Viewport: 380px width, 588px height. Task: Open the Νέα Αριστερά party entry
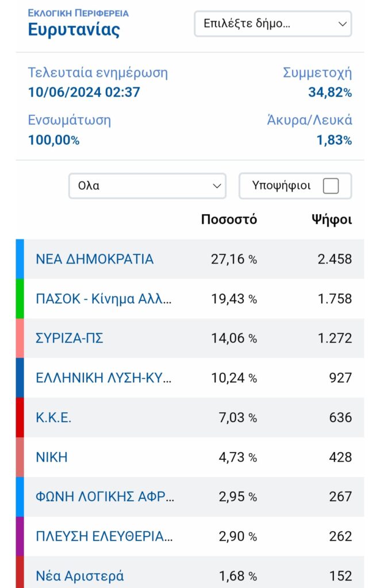point(79,576)
